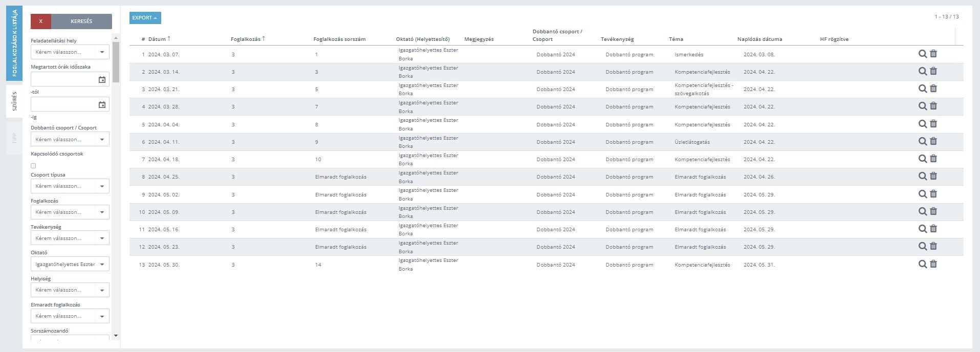Viewport: 980px width, 352px height.
Task: Click 2024. 04. 26. logging date cell
Action: tap(759, 177)
